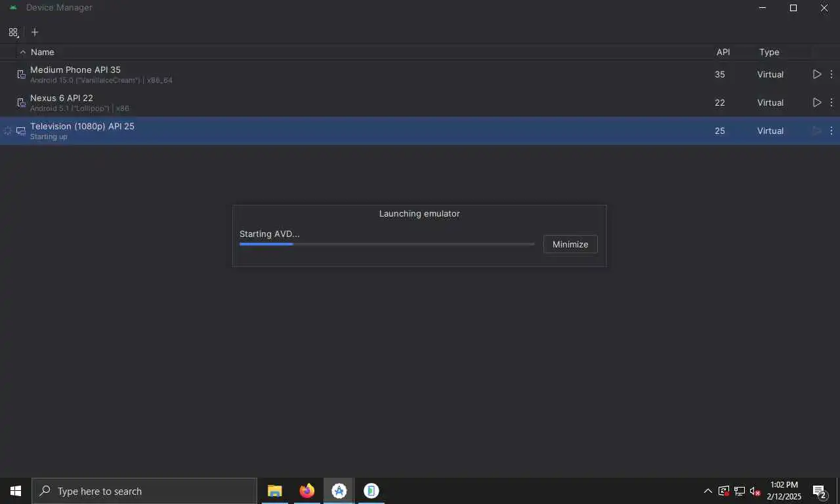
Task: Click the Starting AVD progress bar
Action: point(387,244)
